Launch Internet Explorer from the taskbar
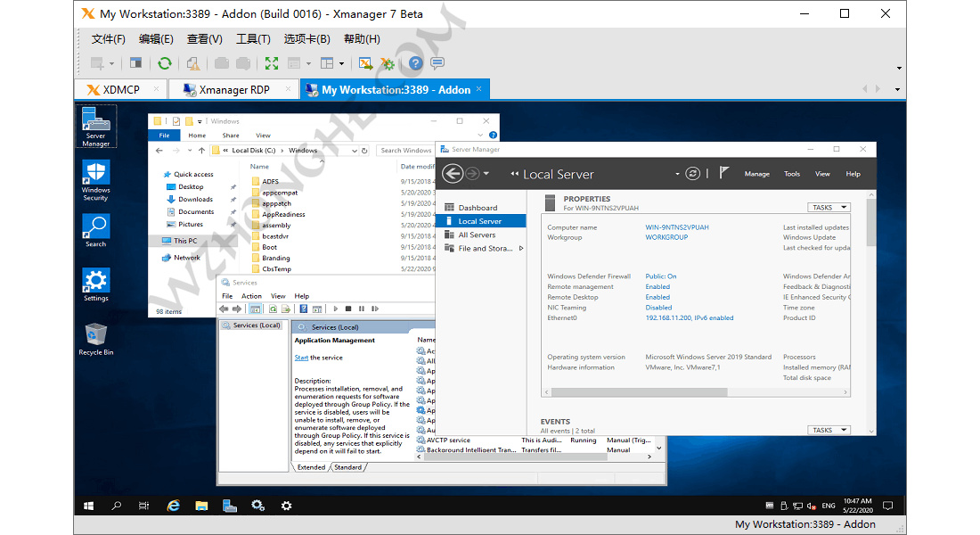Screen dimensions: 980x535 pos(173,506)
